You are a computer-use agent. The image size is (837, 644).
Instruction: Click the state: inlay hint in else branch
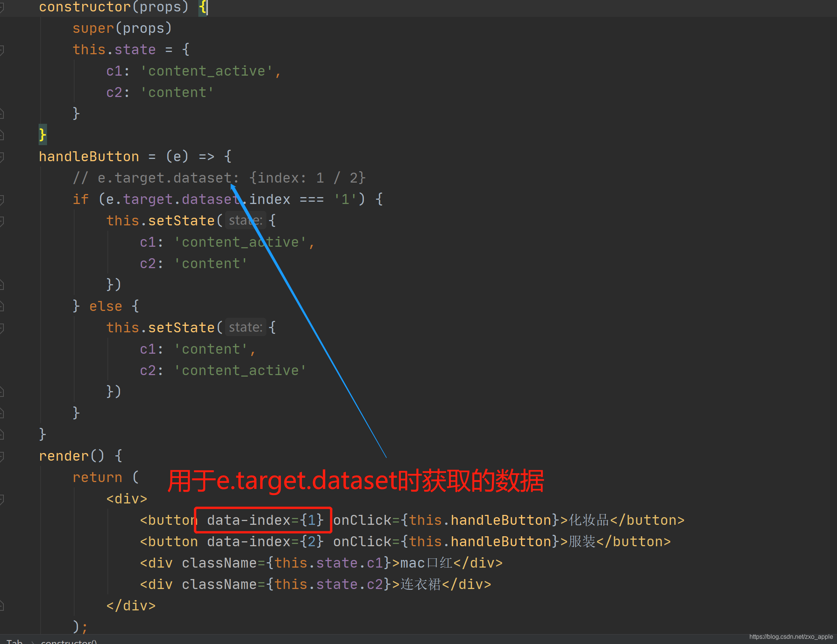(x=245, y=327)
